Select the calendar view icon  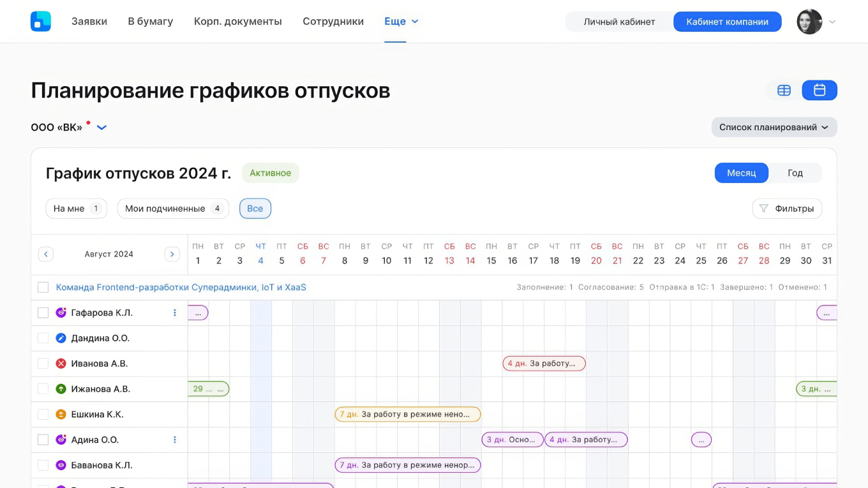click(x=819, y=90)
